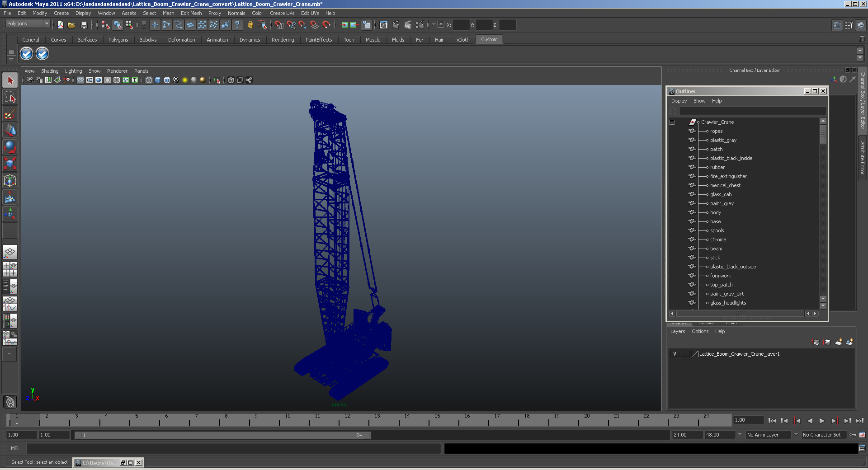Click the MEL script language label
Image resolution: width=868 pixels, height=470 pixels.
click(x=15, y=448)
